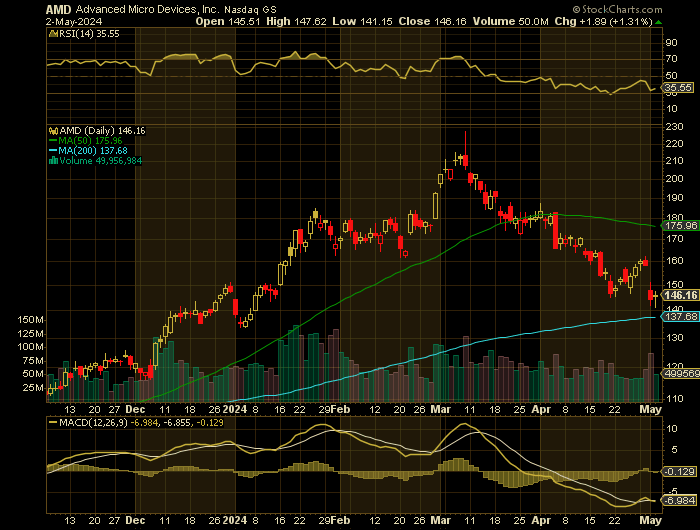
Task: Click the 5 label on MACD axis
Action: 675,450
